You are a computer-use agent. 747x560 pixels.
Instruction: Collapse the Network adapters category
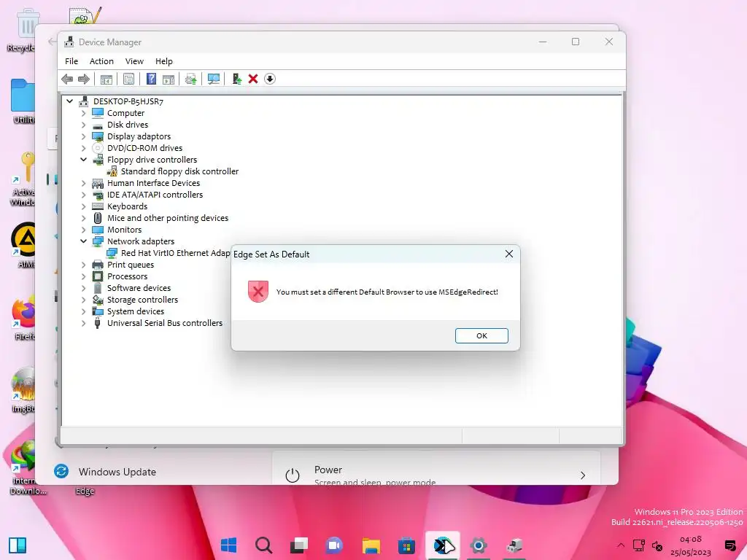click(84, 241)
